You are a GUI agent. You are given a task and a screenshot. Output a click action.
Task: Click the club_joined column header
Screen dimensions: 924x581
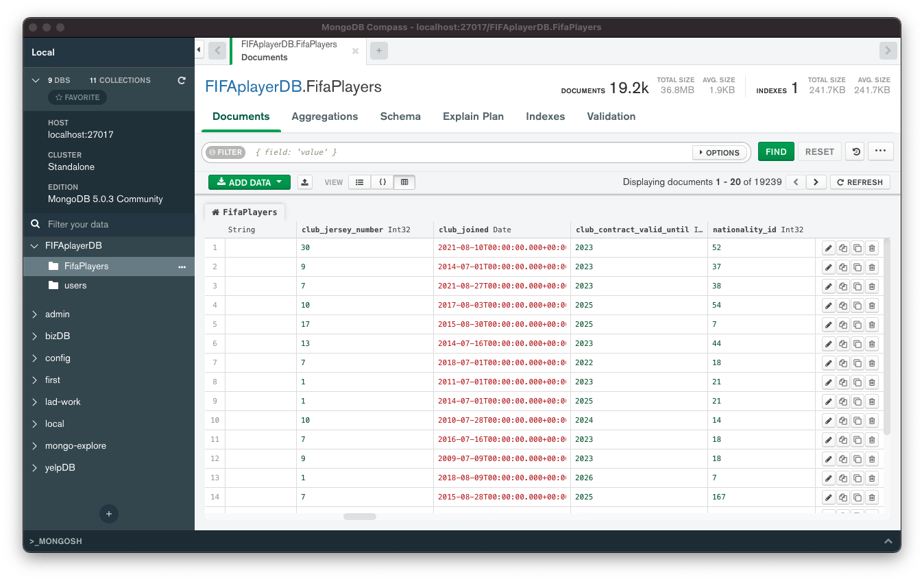tap(502, 230)
